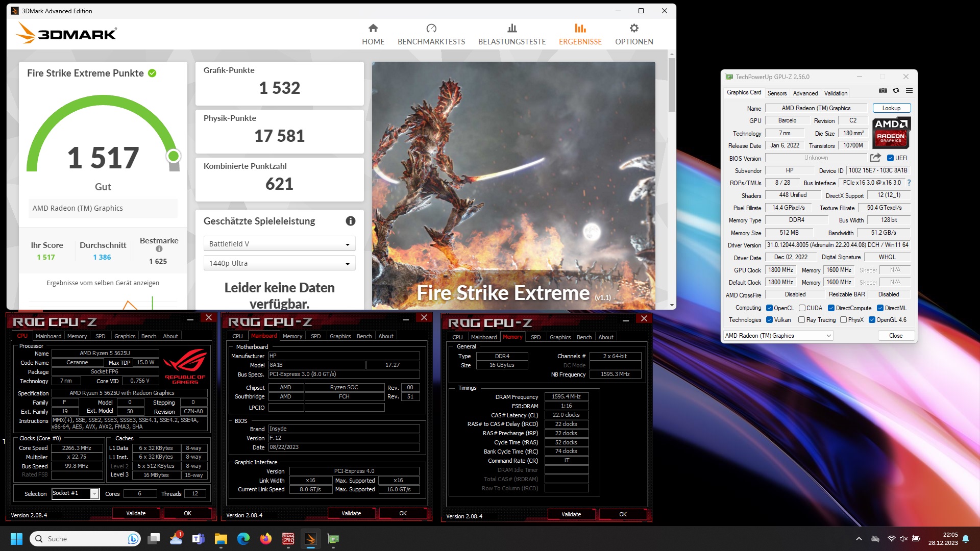Click the Physik-Punkte value 17 581

tap(280, 136)
